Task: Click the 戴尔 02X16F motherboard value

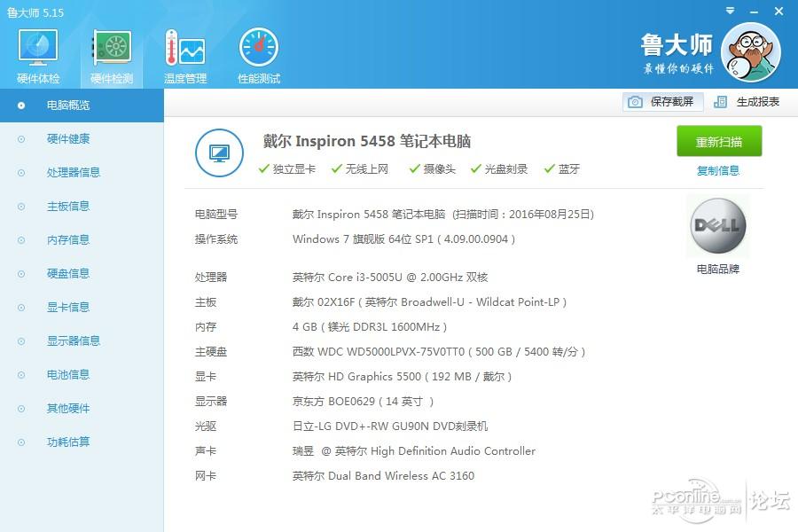Action: tap(429, 301)
